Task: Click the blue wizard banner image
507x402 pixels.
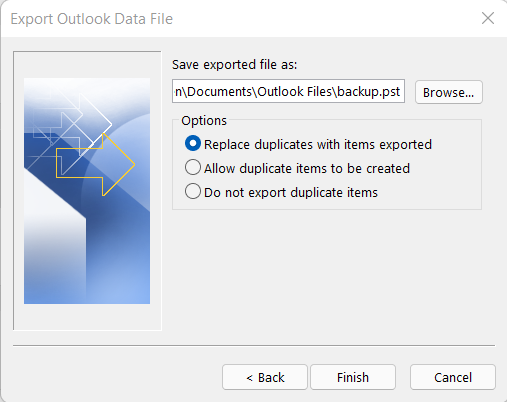Action: tap(87, 191)
